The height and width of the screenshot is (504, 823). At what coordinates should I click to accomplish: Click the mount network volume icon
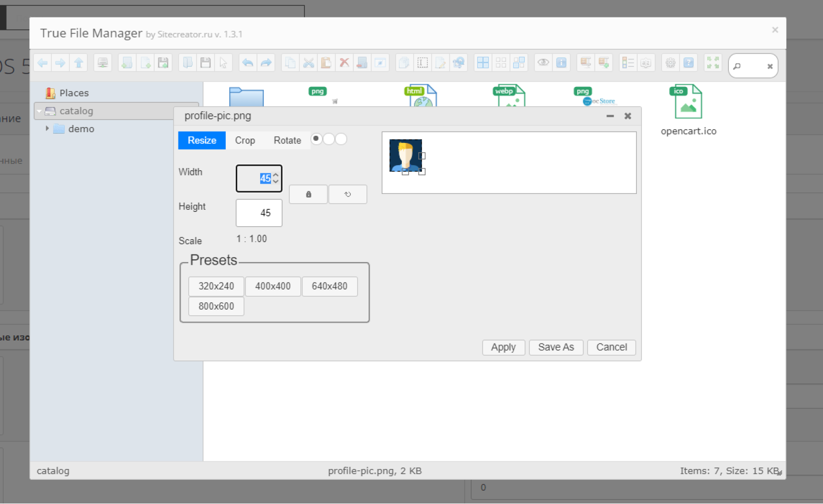tap(103, 63)
